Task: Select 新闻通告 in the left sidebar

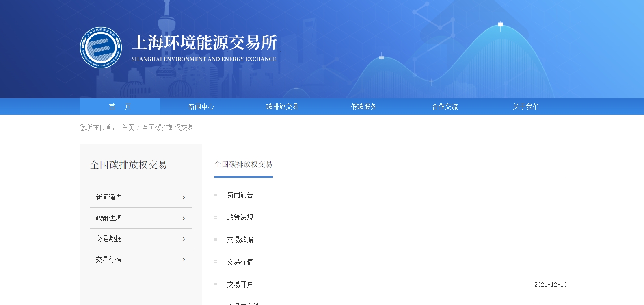Action: (141, 197)
